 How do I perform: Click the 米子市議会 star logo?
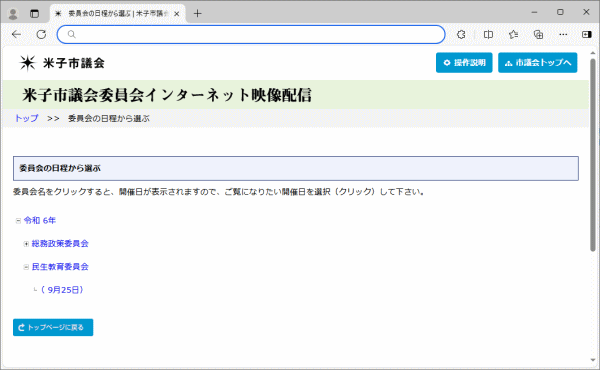(28, 63)
